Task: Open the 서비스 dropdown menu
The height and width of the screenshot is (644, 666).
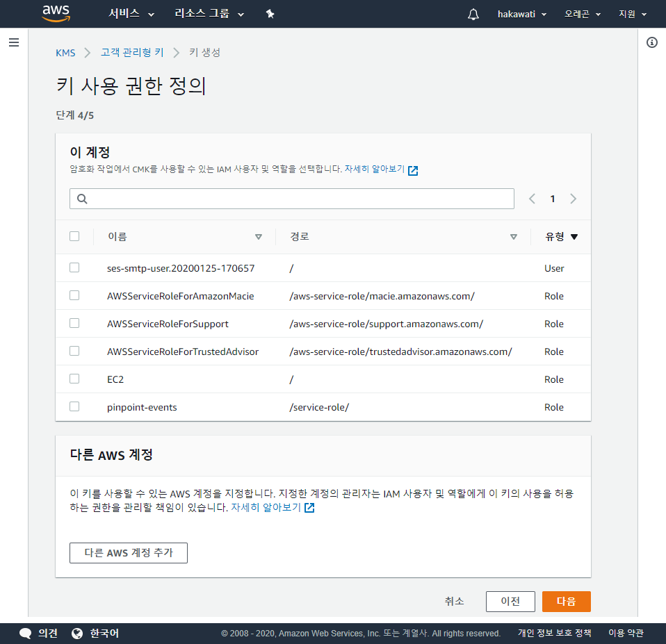Action: pos(131,14)
